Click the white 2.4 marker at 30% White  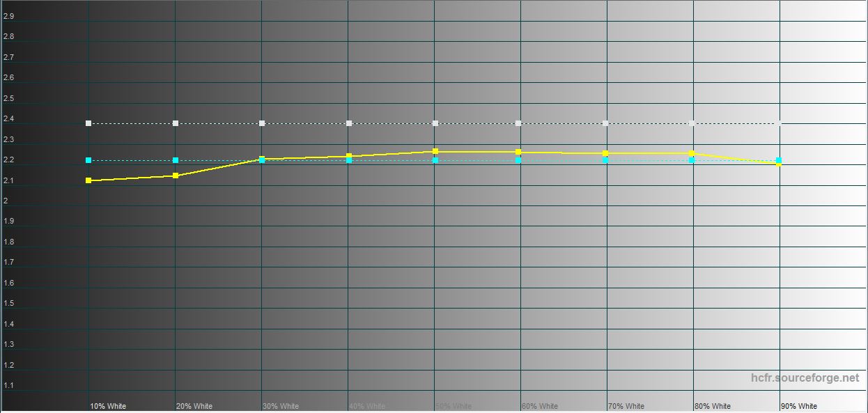[x=262, y=123]
